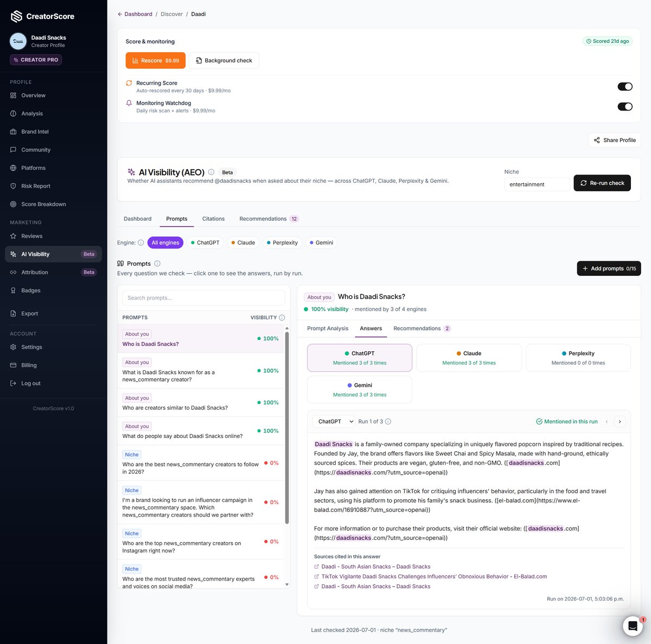Click the Niche input field
651x644 pixels.
pos(537,184)
